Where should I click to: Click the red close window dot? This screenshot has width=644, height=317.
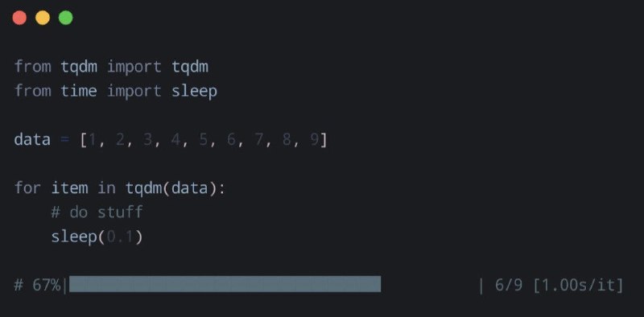coord(19,18)
